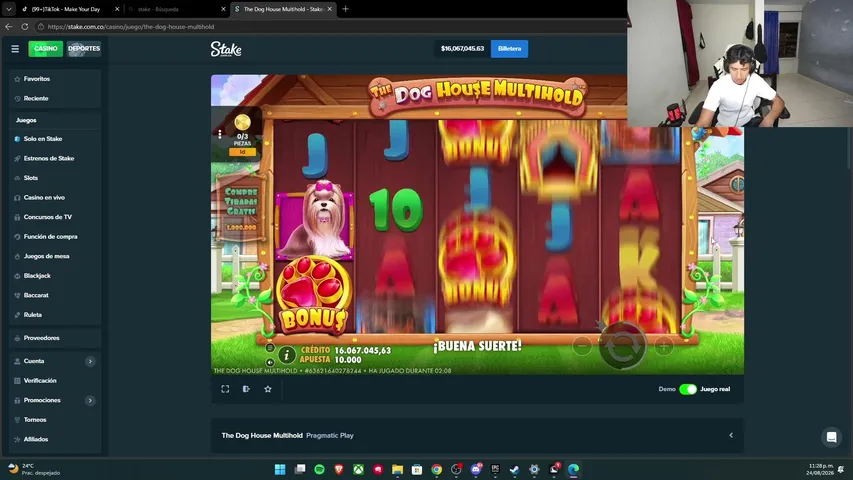Viewport: 853px width, 480px height.
Task: Click the Compre Tiradas Gratis sign
Action: point(241,207)
